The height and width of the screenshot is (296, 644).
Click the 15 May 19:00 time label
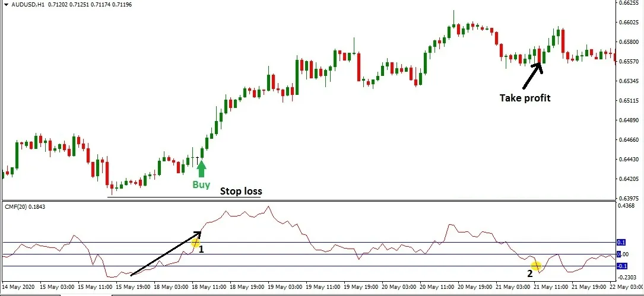[x=133, y=286]
